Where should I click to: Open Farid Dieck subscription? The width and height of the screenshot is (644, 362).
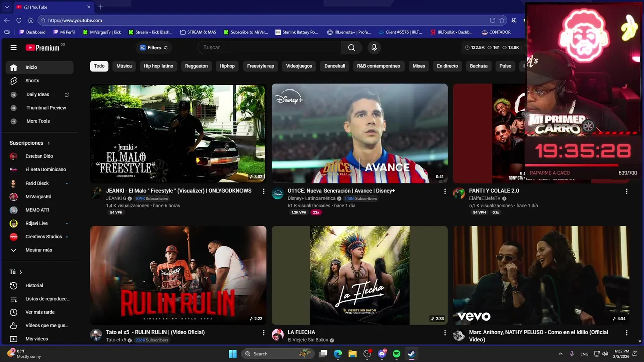click(39, 183)
